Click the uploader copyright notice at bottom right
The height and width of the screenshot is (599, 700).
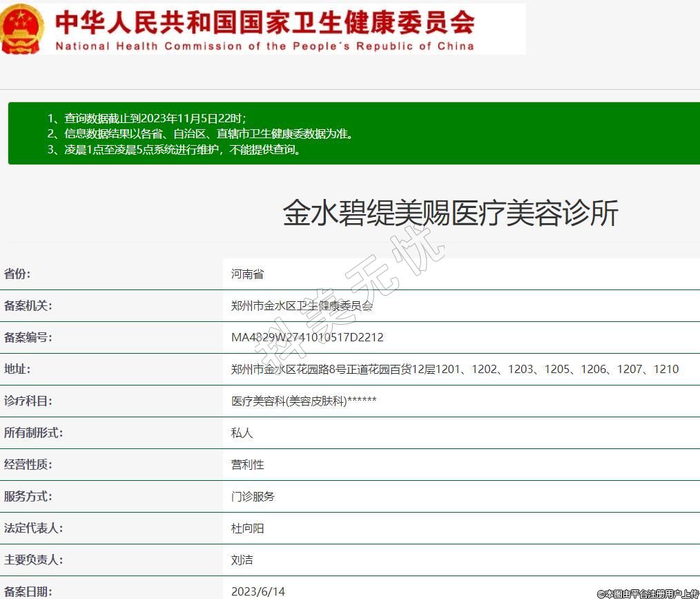[x=648, y=593]
